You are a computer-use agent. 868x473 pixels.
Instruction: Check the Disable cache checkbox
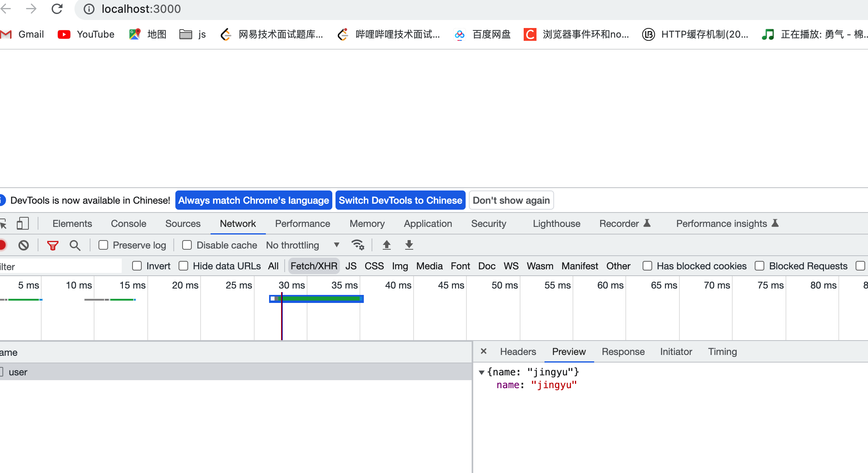[187, 245]
